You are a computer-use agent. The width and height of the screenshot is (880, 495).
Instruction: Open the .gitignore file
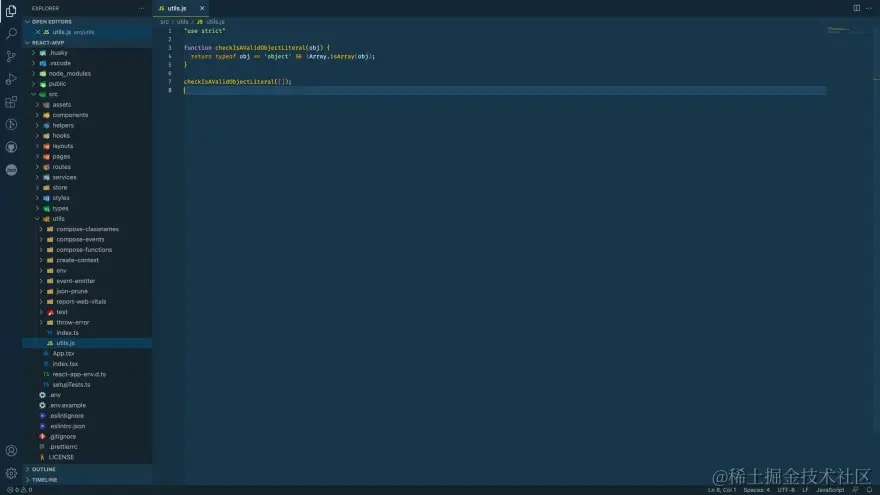point(87,437)
